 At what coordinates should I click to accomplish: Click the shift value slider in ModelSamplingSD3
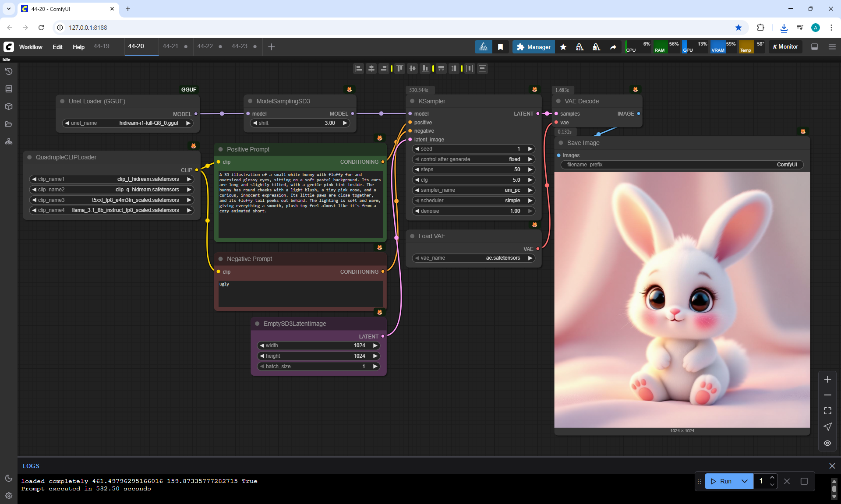point(300,123)
